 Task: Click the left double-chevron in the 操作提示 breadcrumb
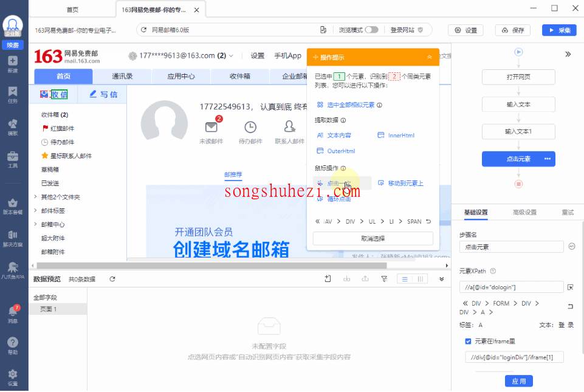coord(317,221)
